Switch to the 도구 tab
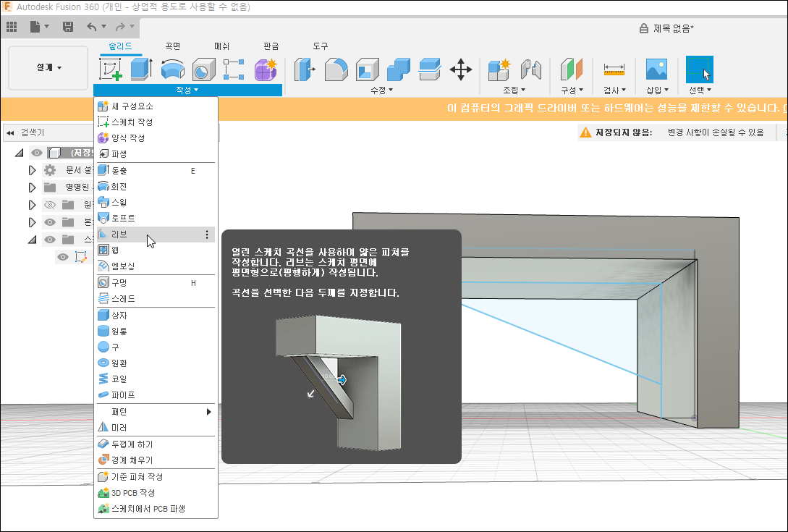 coord(320,46)
